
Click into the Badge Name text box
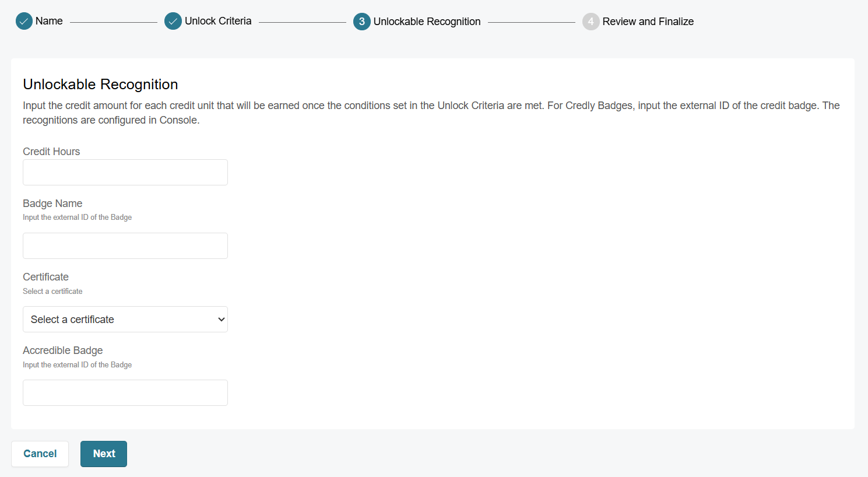point(125,246)
